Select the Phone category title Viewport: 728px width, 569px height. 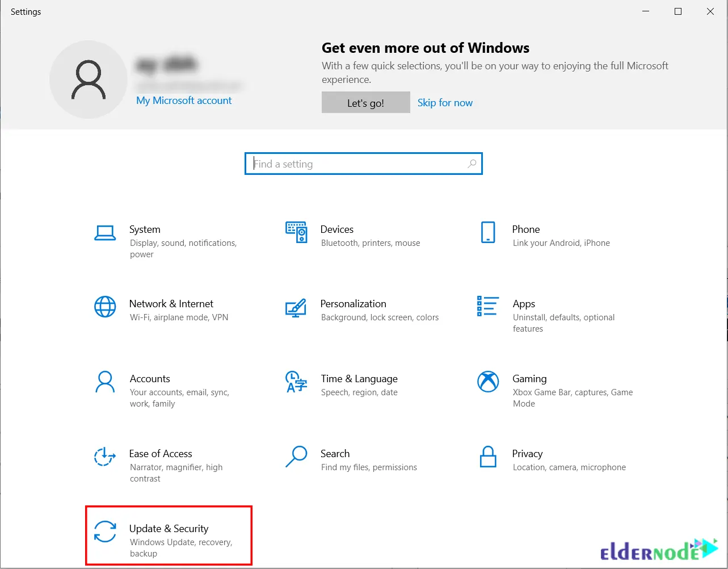click(x=526, y=229)
